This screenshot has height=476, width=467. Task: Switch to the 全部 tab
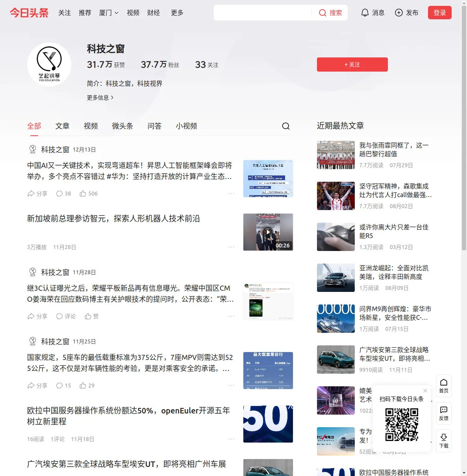tap(34, 126)
